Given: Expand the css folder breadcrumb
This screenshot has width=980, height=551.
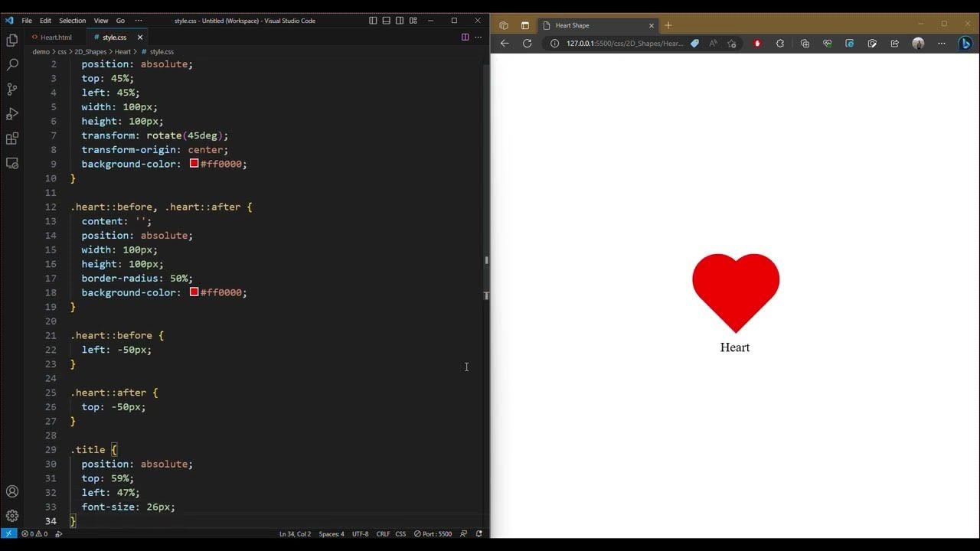Looking at the screenshot, I should (62, 51).
